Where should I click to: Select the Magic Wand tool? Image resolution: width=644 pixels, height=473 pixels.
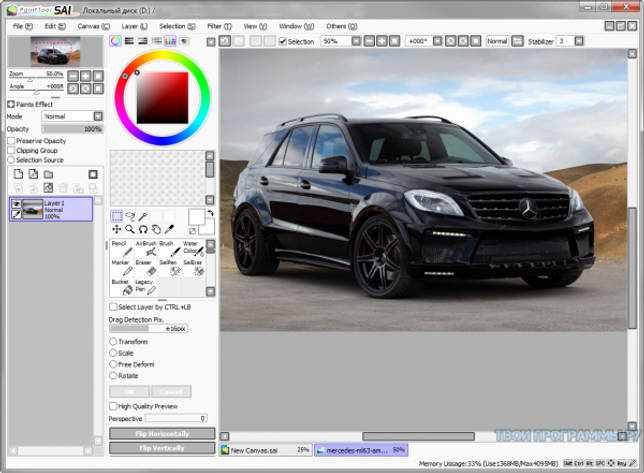point(143,216)
